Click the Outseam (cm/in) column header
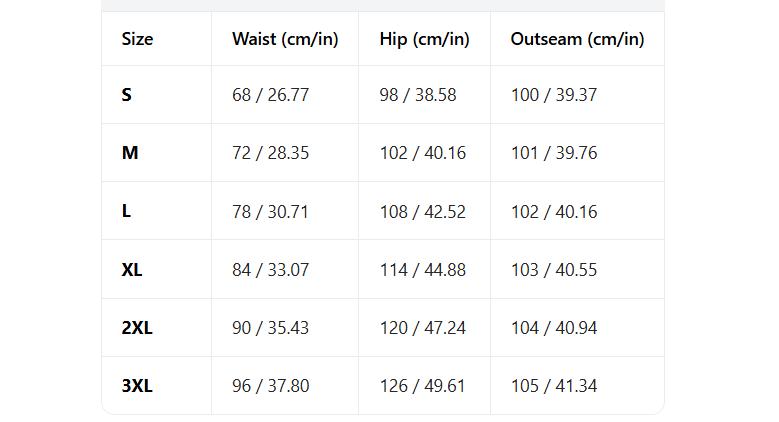Viewport: 779px width, 422px height. coord(577,39)
